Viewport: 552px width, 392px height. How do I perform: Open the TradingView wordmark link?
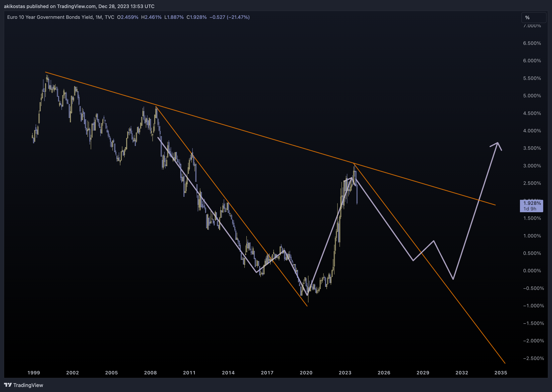28,385
